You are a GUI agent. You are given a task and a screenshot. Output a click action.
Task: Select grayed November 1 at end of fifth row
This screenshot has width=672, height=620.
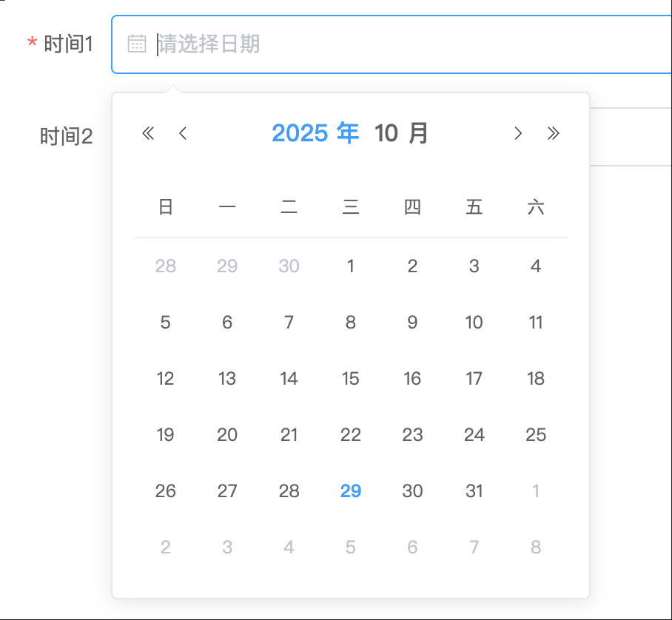point(536,491)
